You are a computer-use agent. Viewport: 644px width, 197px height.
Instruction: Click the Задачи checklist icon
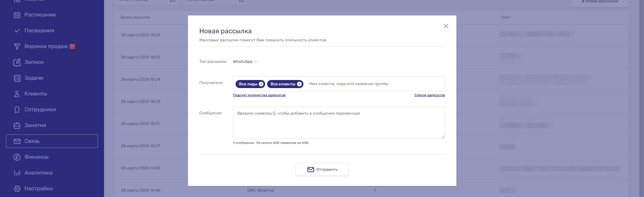pyautogui.click(x=17, y=78)
